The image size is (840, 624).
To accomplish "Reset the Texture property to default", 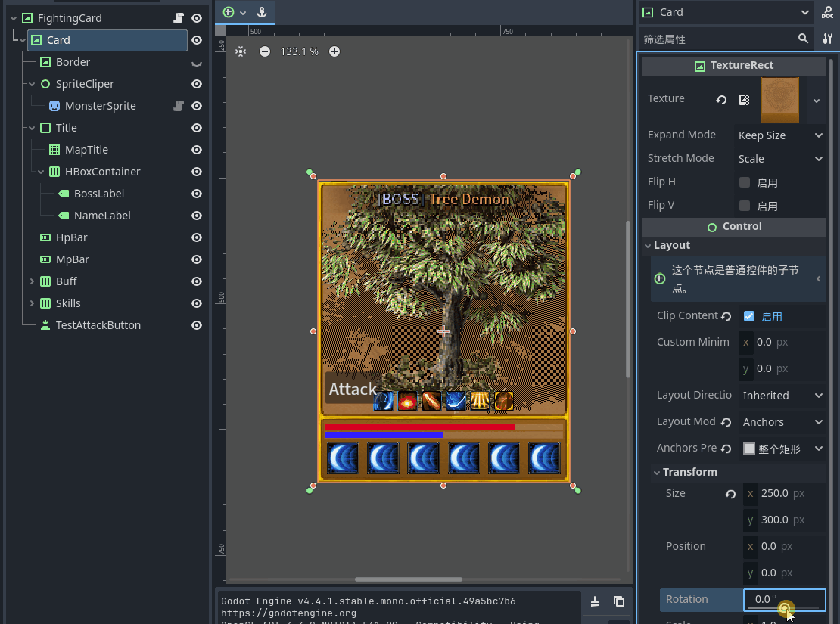I will click(x=721, y=100).
